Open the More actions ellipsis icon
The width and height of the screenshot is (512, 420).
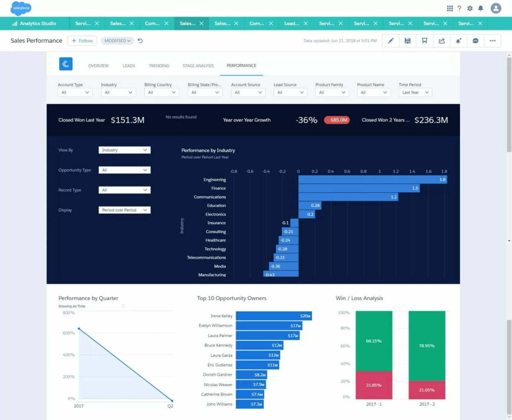coord(492,41)
